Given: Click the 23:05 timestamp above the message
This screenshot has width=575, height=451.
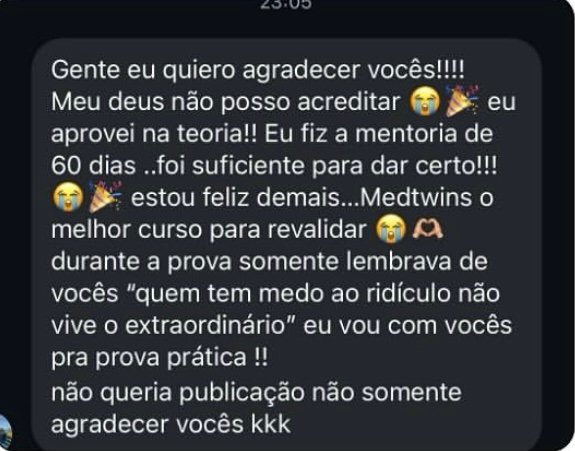Looking at the screenshot, I should (x=286, y=4).
